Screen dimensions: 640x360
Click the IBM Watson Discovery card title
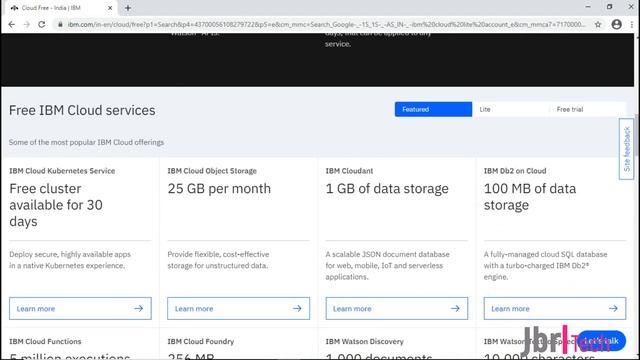[x=364, y=341]
